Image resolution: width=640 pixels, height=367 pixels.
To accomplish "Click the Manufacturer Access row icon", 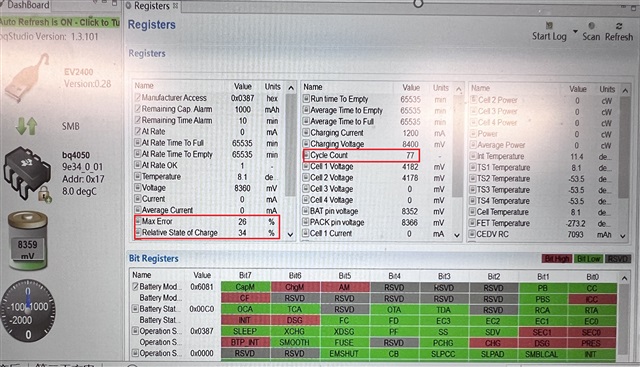I will [x=138, y=98].
